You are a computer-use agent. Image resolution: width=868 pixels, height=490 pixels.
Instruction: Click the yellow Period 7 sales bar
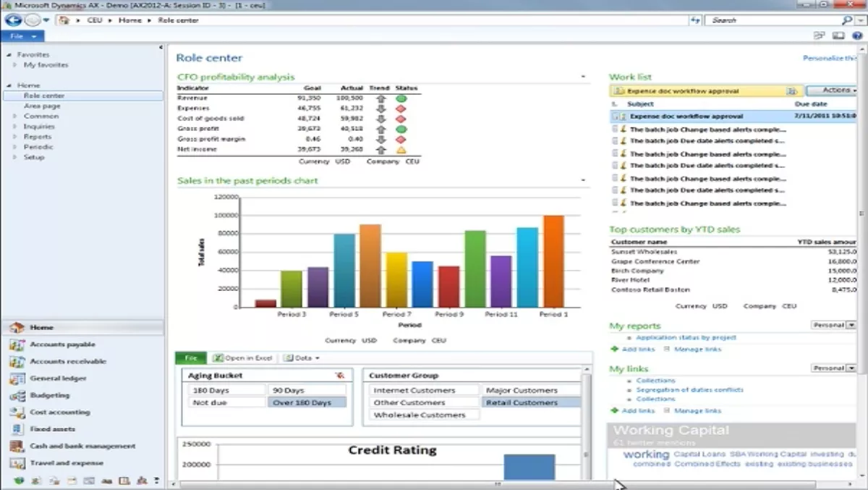(396, 280)
